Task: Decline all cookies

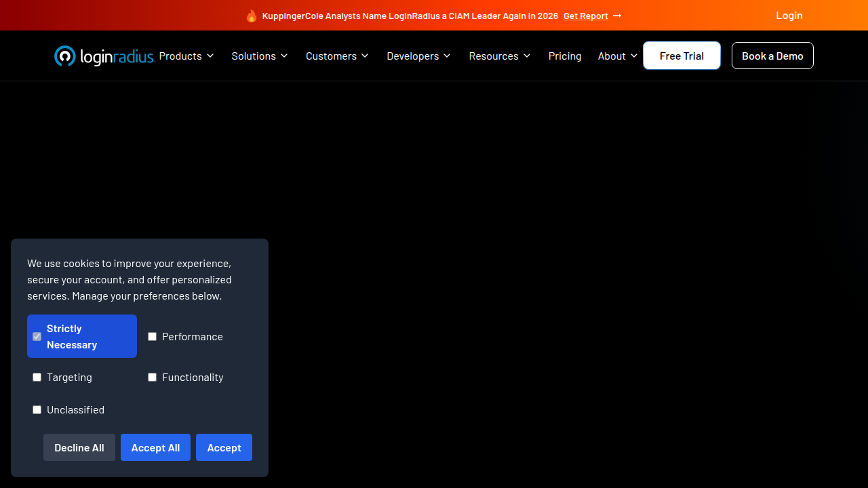Action: coord(79,447)
